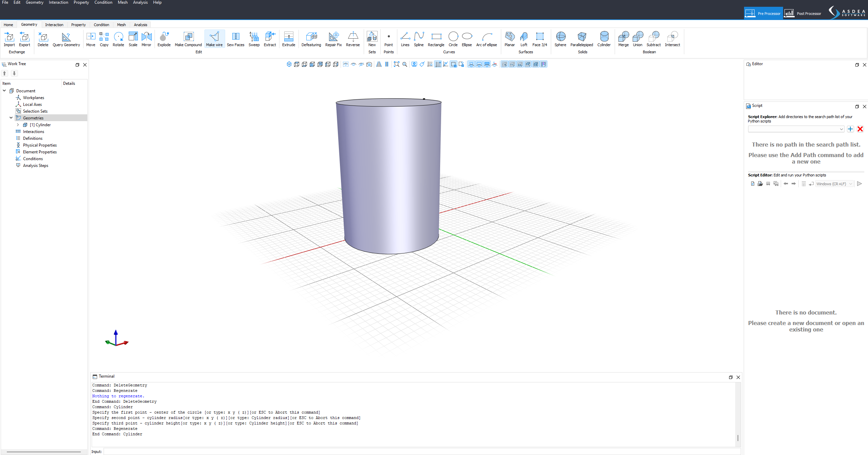Viewport: 868px width, 455px height.
Task: Click the Mirror edit tool
Action: (x=146, y=39)
